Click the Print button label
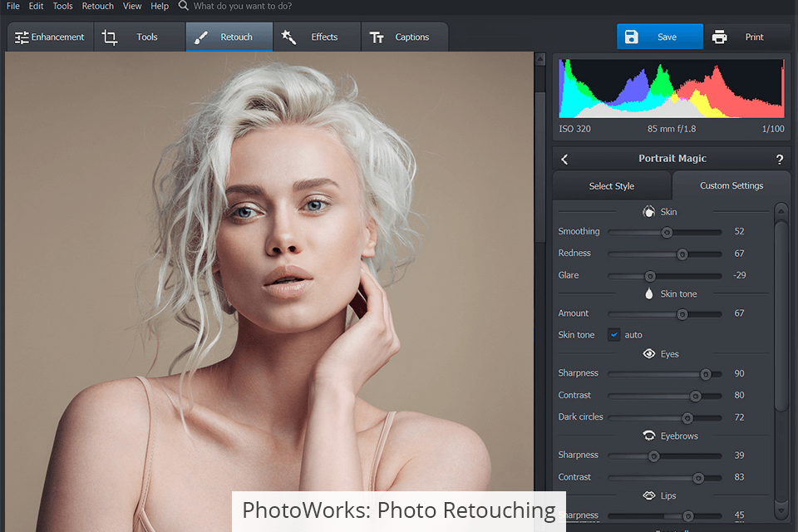This screenshot has width=798, height=532. click(x=754, y=37)
